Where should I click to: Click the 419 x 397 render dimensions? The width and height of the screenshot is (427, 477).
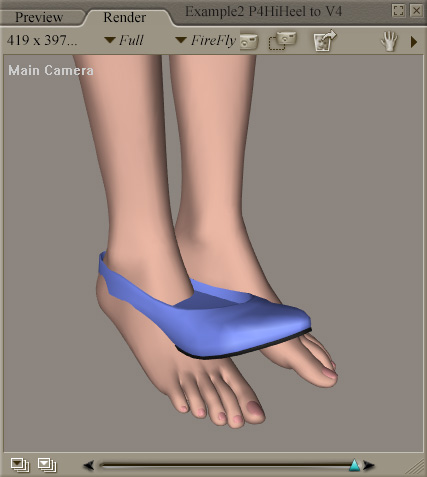[x=42, y=41]
